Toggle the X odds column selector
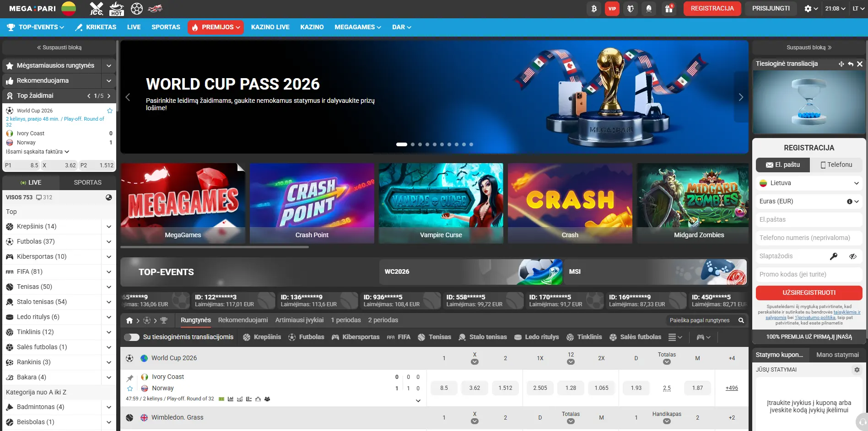 click(x=474, y=362)
